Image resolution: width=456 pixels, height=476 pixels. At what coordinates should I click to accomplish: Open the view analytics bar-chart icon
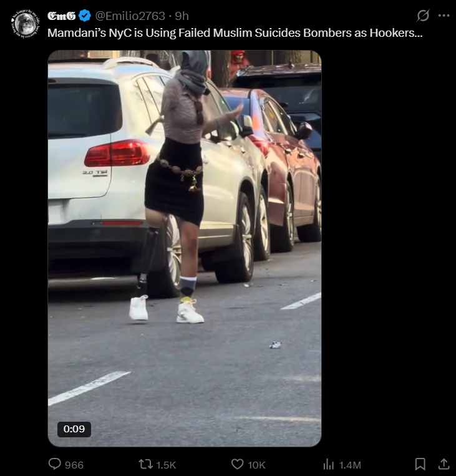[x=329, y=464]
